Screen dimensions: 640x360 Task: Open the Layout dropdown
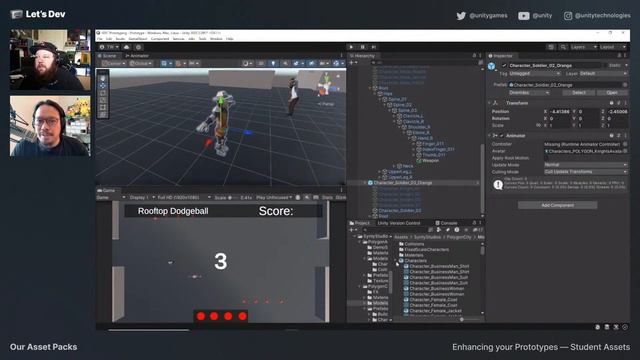click(x=612, y=47)
